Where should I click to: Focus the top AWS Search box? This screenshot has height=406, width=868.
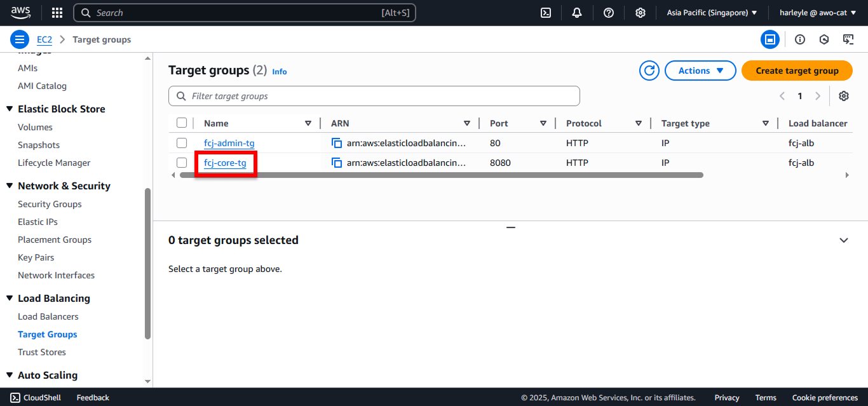click(245, 13)
